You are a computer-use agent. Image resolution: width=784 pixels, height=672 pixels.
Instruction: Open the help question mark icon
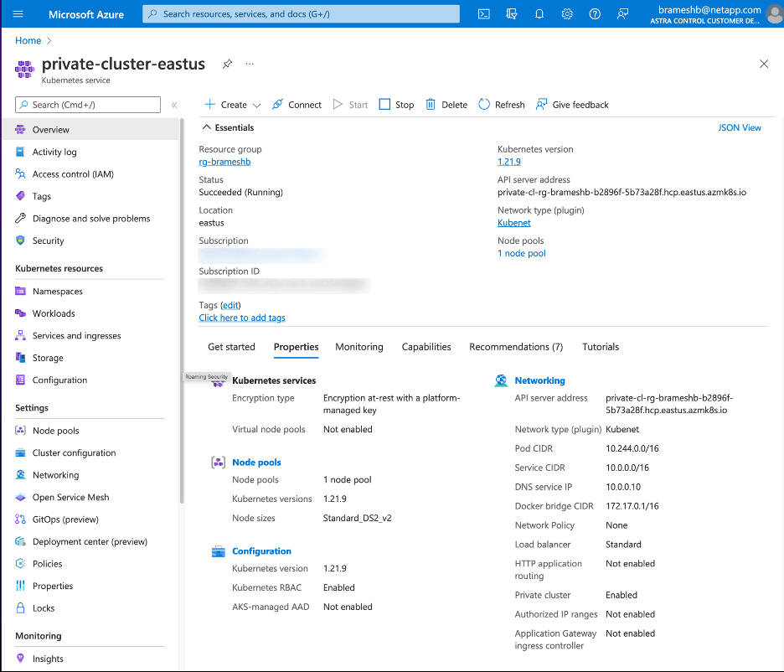pyautogui.click(x=595, y=13)
